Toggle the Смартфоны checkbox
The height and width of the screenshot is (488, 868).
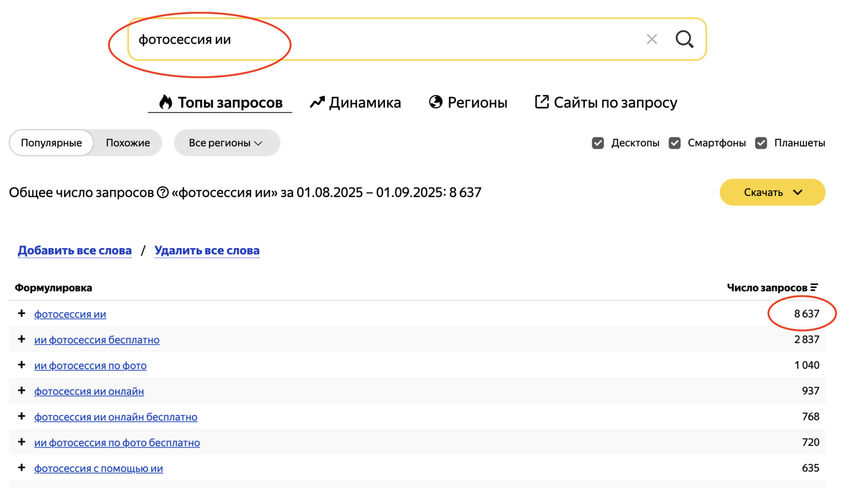(x=674, y=143)
